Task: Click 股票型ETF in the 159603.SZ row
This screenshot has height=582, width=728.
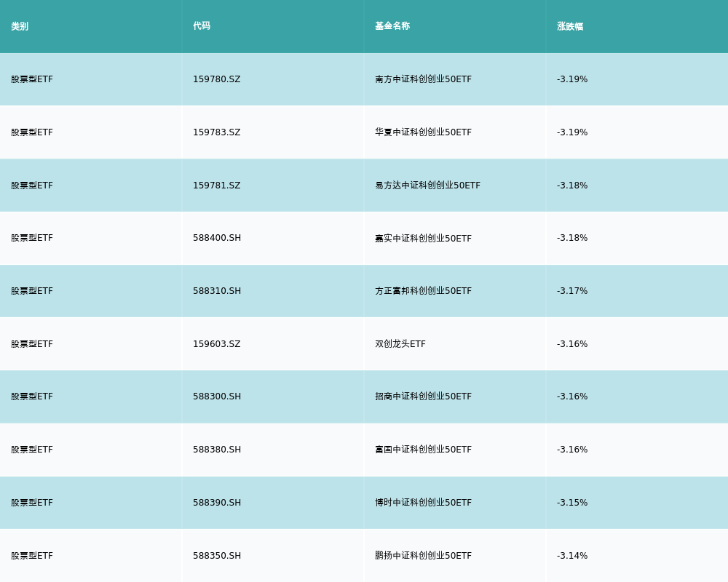Action: (x=32, y=344)
